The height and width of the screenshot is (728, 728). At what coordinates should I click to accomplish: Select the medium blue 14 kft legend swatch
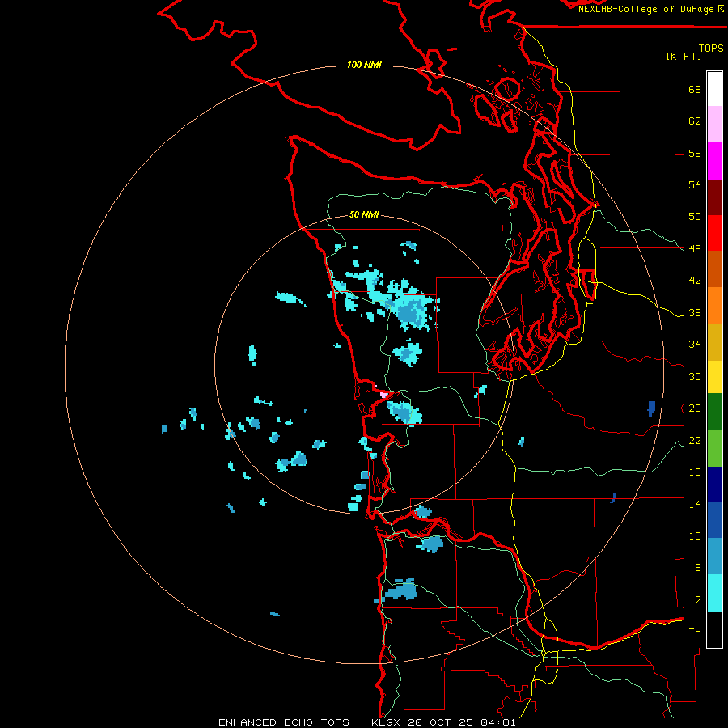(x=714, y=520)
